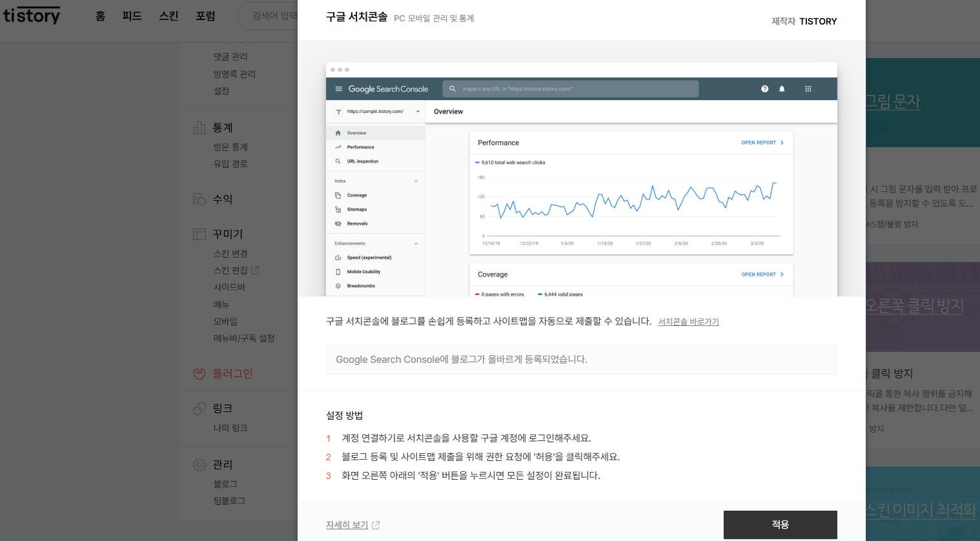Go to 스킨 menu
This screenshot has height=541, width=980.
[x=168, y=16]
